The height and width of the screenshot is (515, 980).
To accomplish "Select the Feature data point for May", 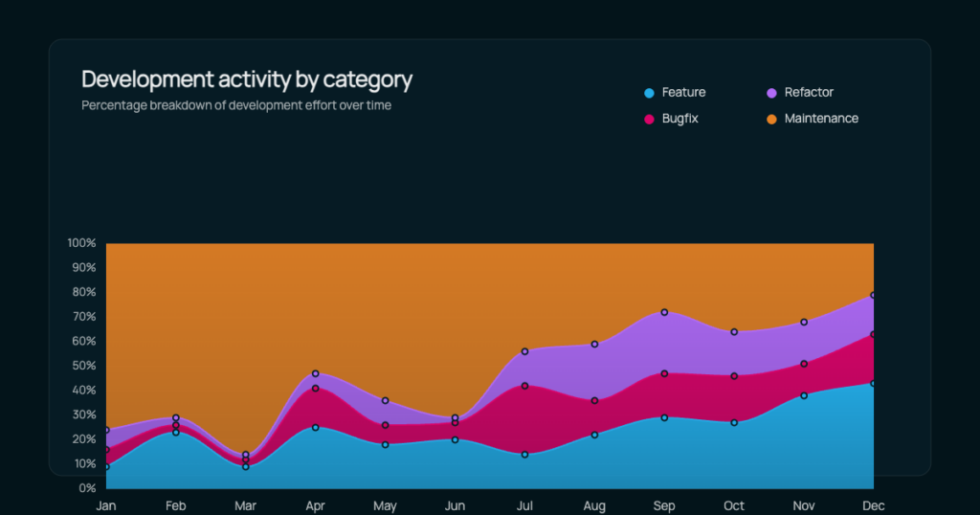I will [385, 445].
